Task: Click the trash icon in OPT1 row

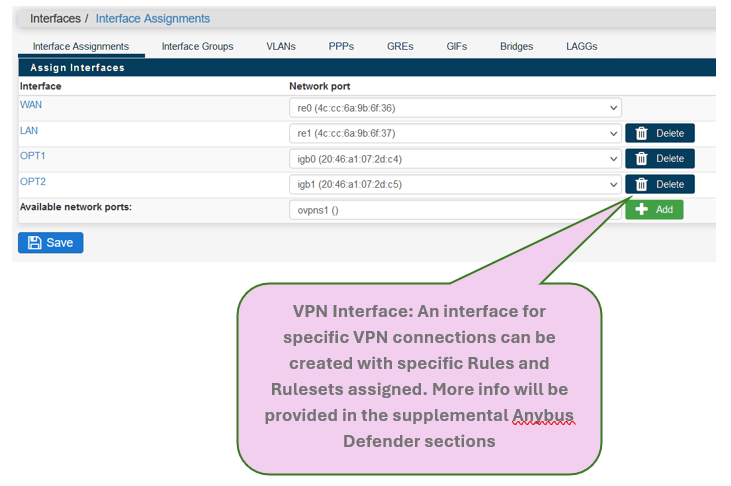Action: [x=642, y=159]
